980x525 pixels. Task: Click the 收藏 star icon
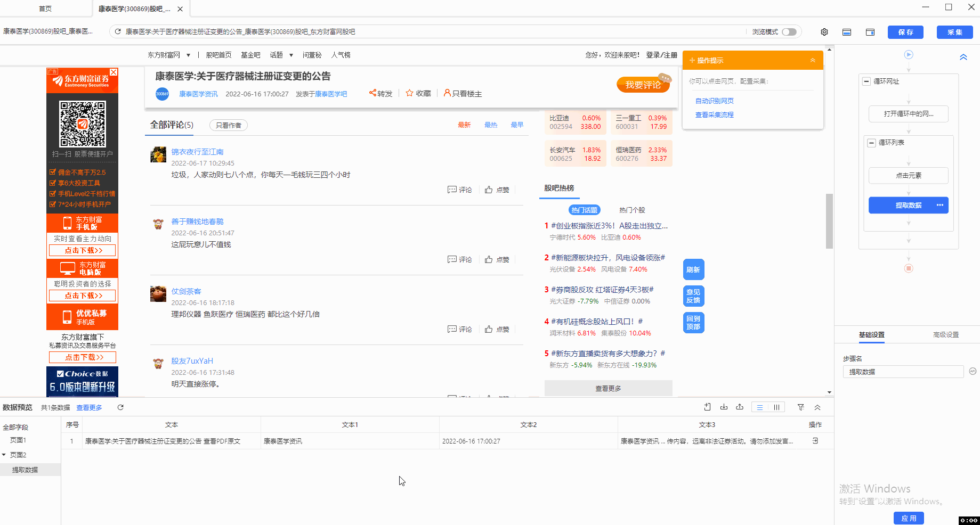click(x=409, y=93)
